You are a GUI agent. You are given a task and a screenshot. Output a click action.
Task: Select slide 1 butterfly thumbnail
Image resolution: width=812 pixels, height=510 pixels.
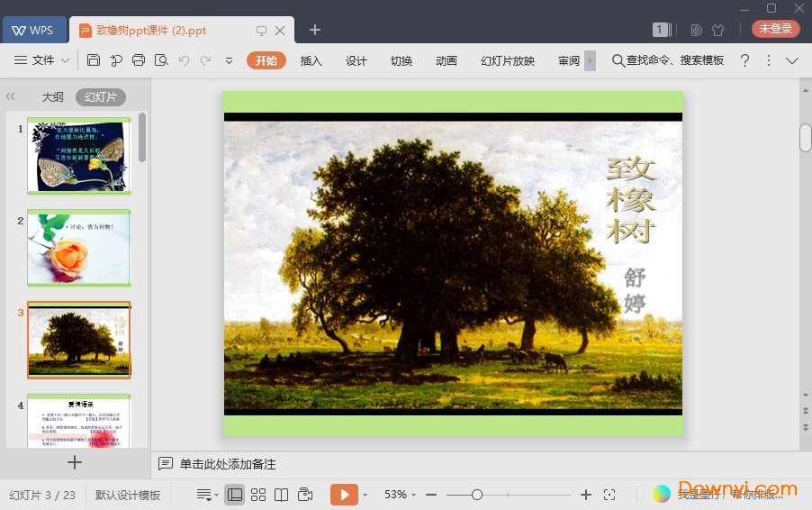78,156
